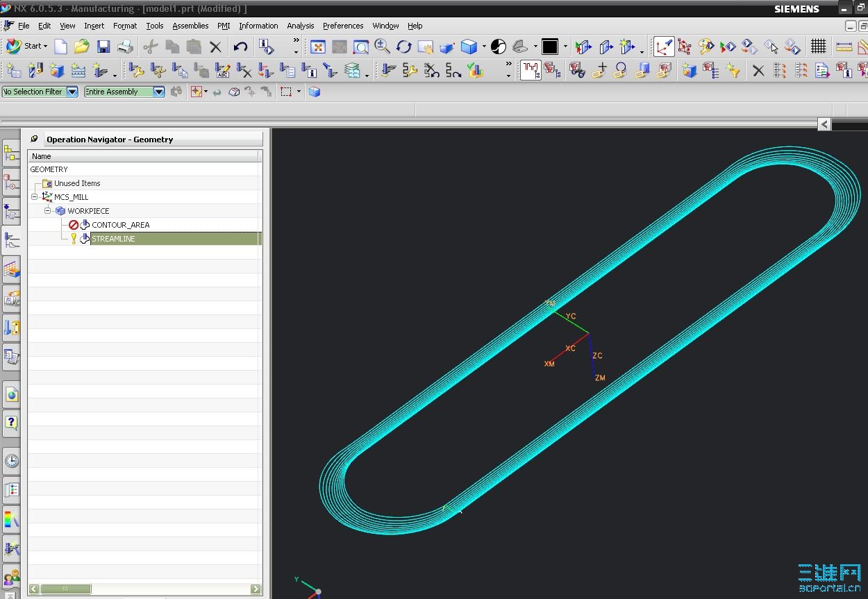Screen dimensions: 868x599
Task: Click the Name column header
Action: 143,156
